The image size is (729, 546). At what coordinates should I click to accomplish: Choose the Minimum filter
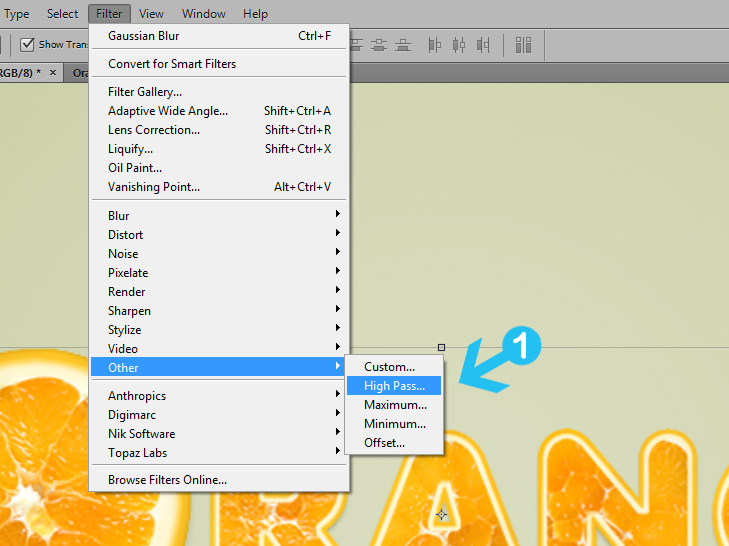point(394,424)
